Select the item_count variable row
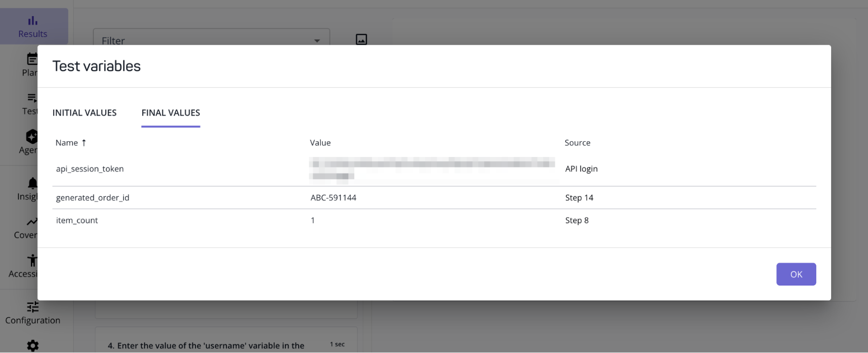The height and width of the screenshot is (353, 868). [77, 220]
